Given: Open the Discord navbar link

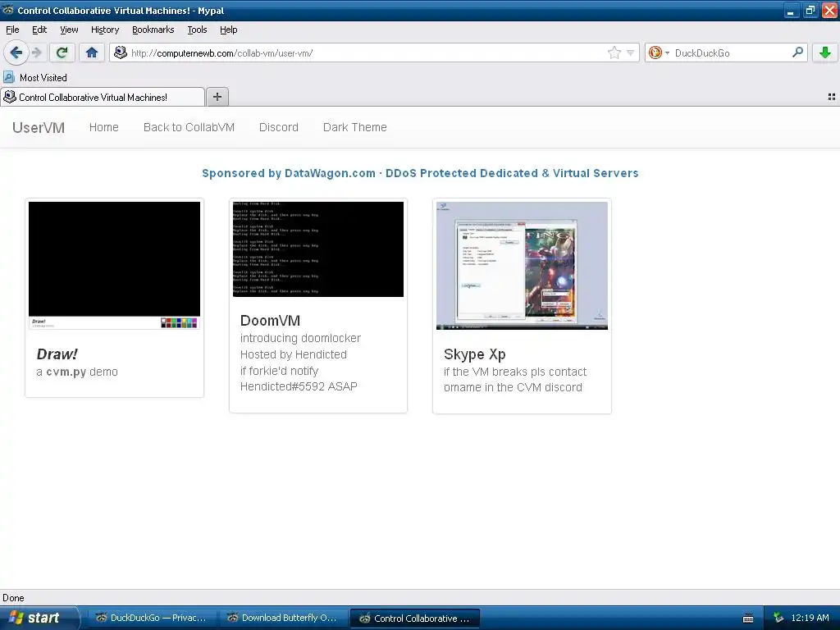Looking at the screenshot, I should click(x=279, y=127).
